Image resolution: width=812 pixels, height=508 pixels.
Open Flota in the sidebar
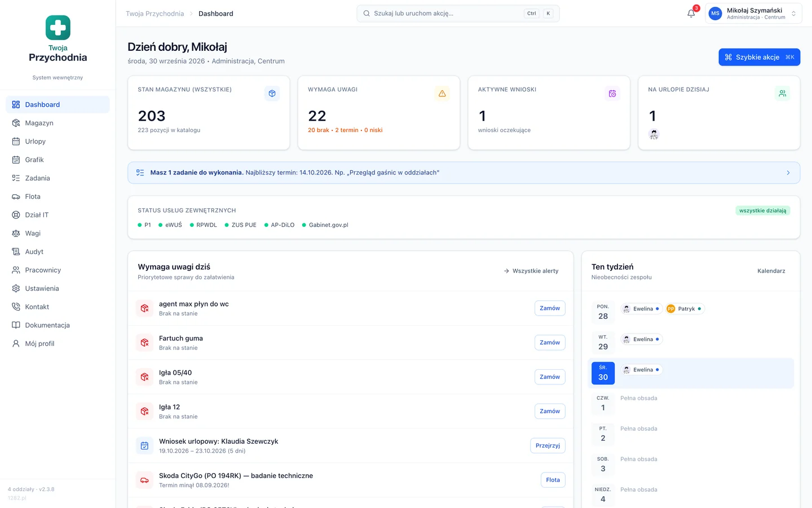coord(58,196)
